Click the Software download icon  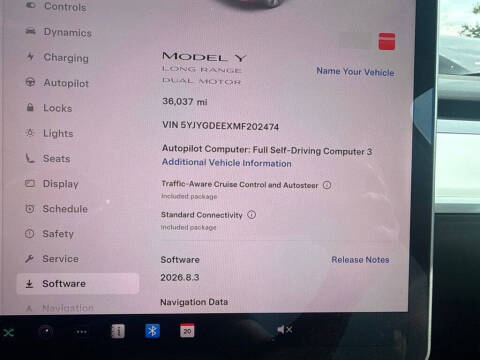click(29, 284)
